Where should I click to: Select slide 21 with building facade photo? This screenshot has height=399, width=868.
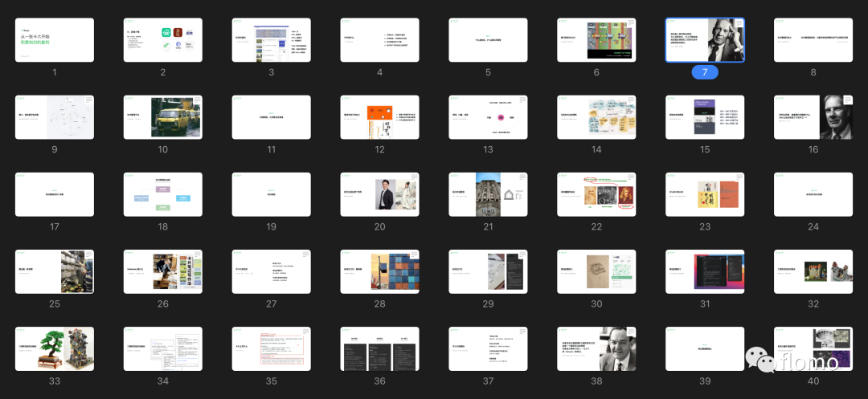tap(489, 194)
